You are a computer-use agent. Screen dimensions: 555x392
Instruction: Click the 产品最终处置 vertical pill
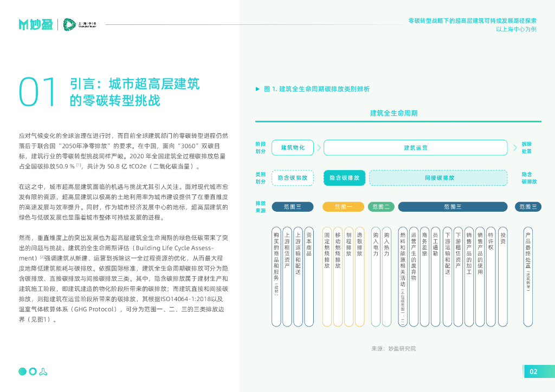pyautogui.click(x=528, y=277)
